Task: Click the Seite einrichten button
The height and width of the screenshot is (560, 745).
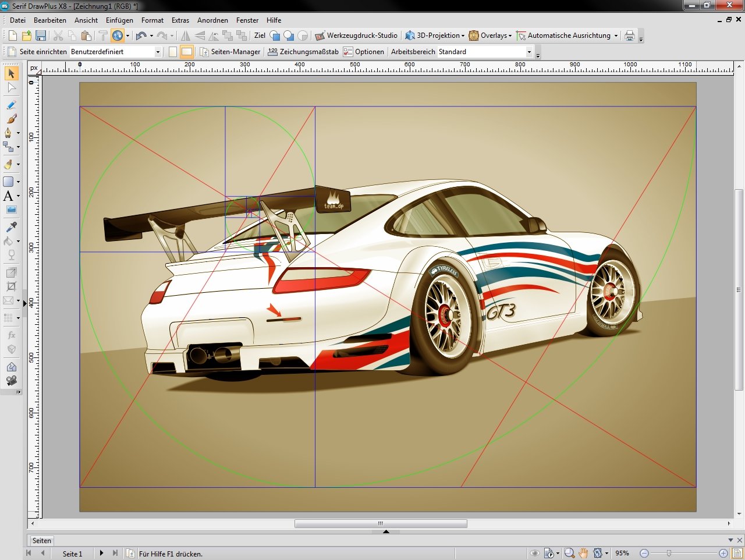Action: 37,52
